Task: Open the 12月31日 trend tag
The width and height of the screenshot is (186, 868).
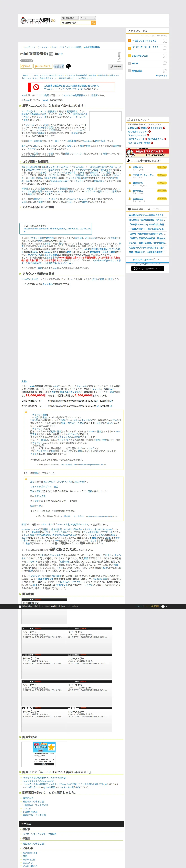Action: 133,128
